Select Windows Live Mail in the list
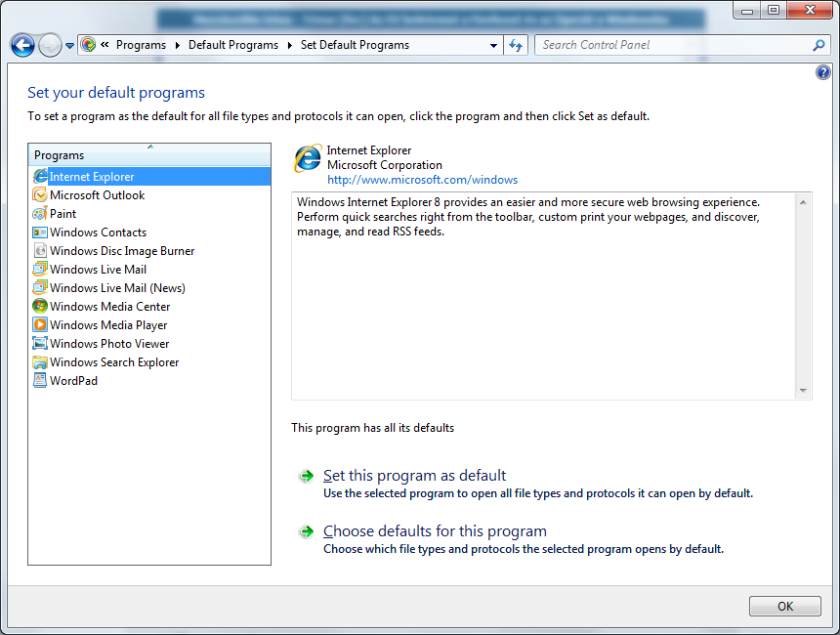840x635 pixels. (98, 270)
